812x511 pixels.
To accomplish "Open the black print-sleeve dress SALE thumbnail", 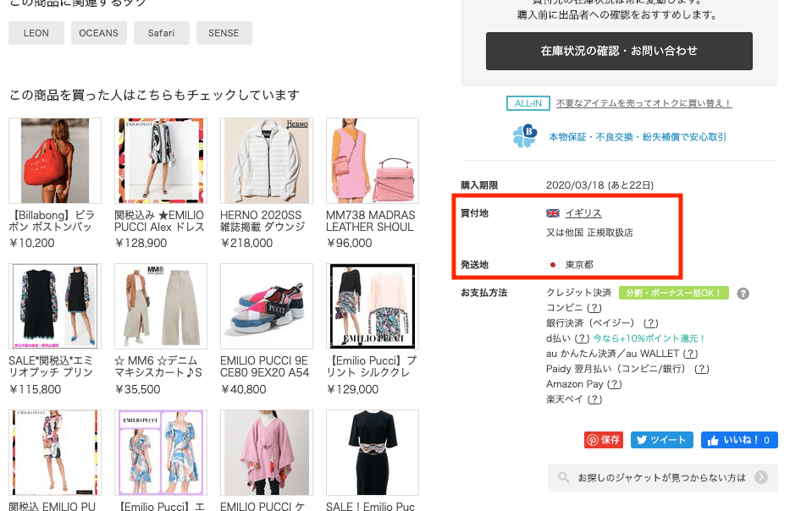I will (x=55, y=306).
